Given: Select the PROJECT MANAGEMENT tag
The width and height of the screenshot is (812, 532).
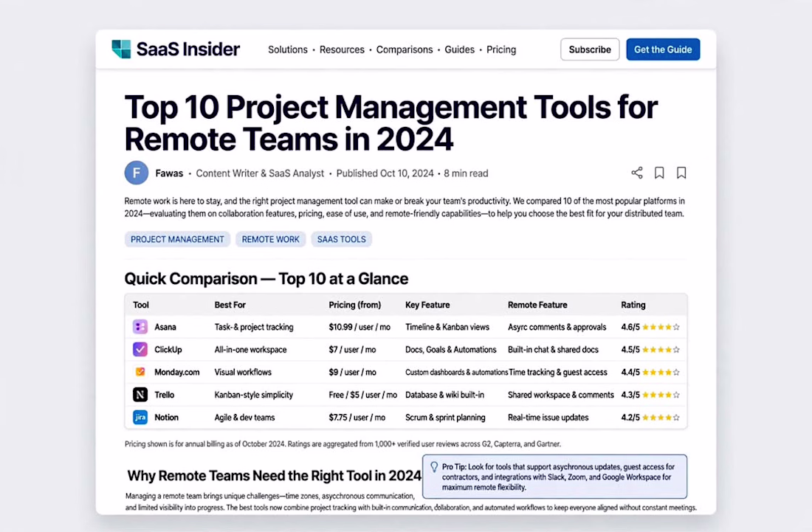Looking at the screenshot, I should pos(177,239).
